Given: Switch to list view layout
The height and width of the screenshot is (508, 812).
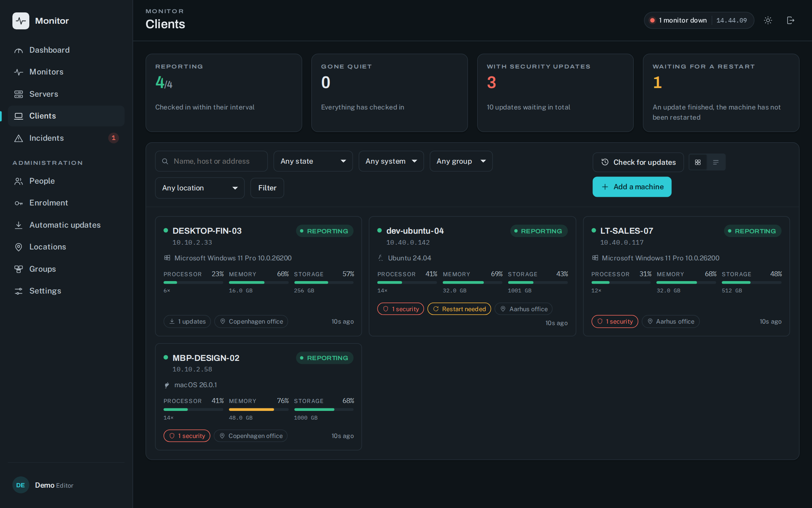Looking at the screenshot, I should pos(716,162).
